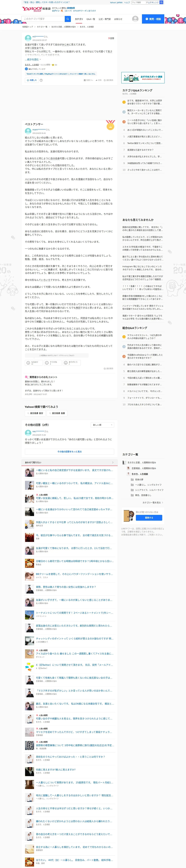Click the 質問・相談 blue button
Viewport: 186px width, 868px height.
[x=153, y=19]
